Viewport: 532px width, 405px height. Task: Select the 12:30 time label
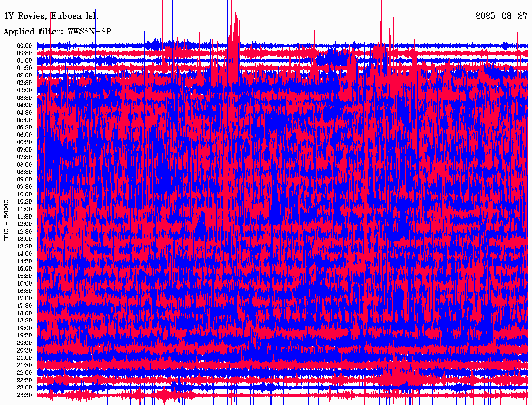(x=24, y=232)
